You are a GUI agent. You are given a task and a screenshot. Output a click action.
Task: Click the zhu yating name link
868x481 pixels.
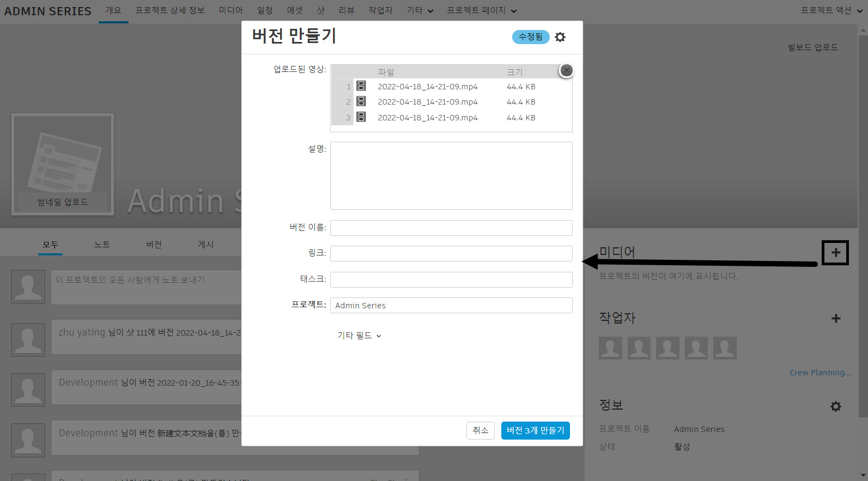82,332
